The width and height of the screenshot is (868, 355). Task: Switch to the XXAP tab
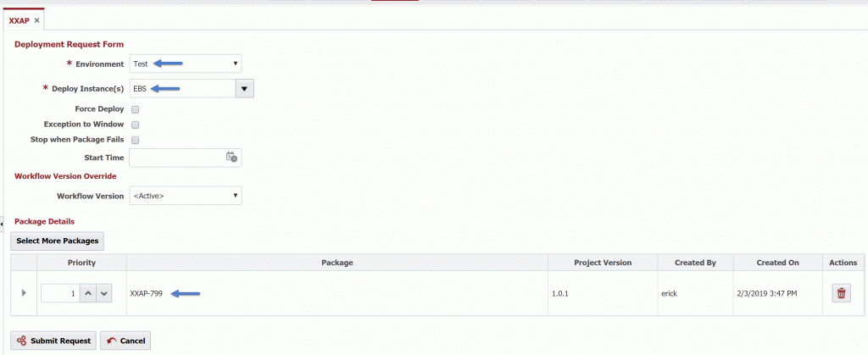coord(19,19)
